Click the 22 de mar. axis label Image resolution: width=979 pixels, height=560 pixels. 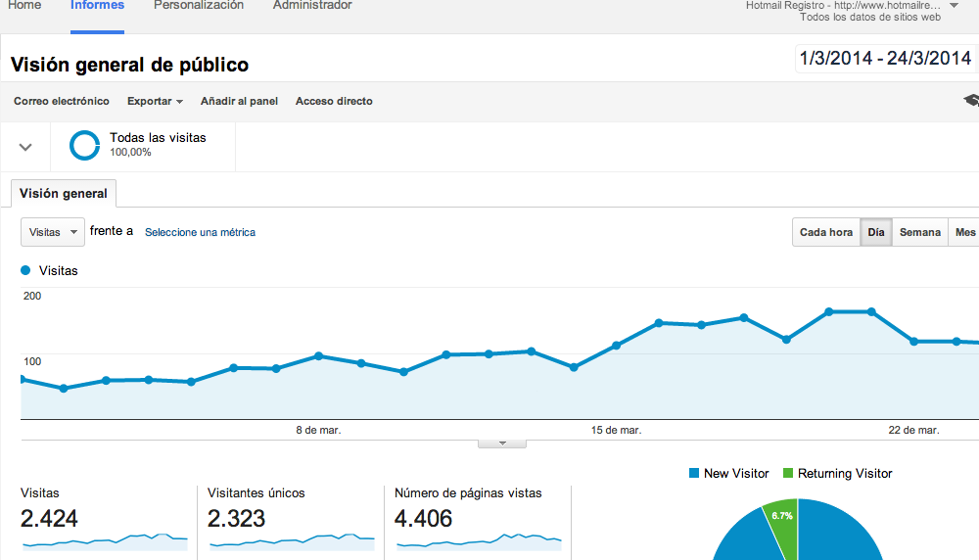click(x=914, y=430)
